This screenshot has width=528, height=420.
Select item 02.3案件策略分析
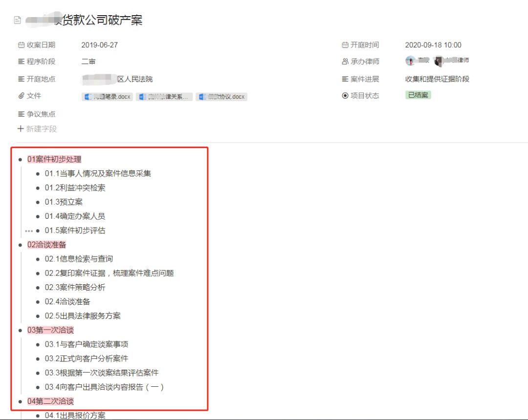[x=75, y=288]
